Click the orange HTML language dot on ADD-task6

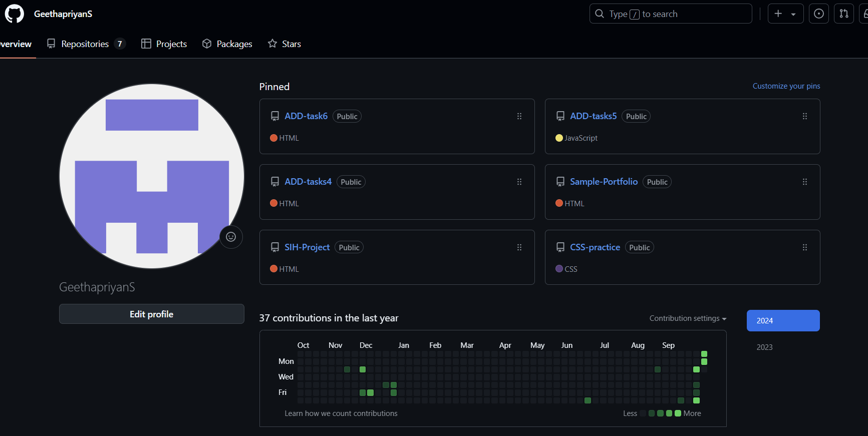point(273,138)
